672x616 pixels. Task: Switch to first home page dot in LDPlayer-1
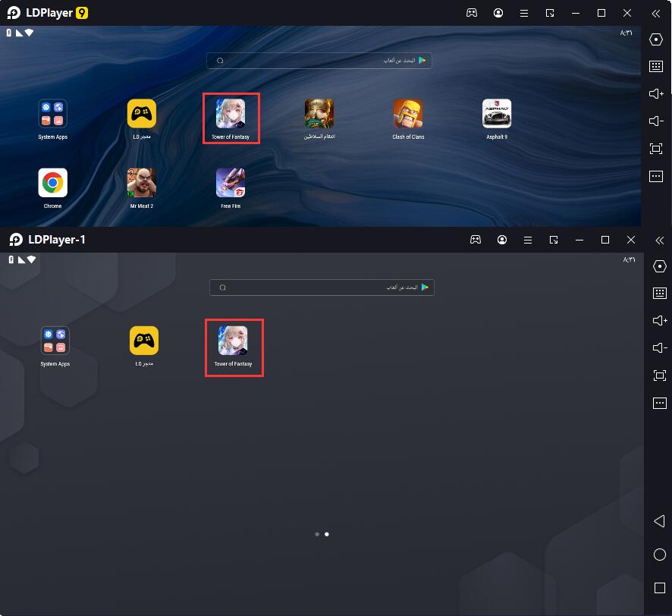click(x=317, y=534)
